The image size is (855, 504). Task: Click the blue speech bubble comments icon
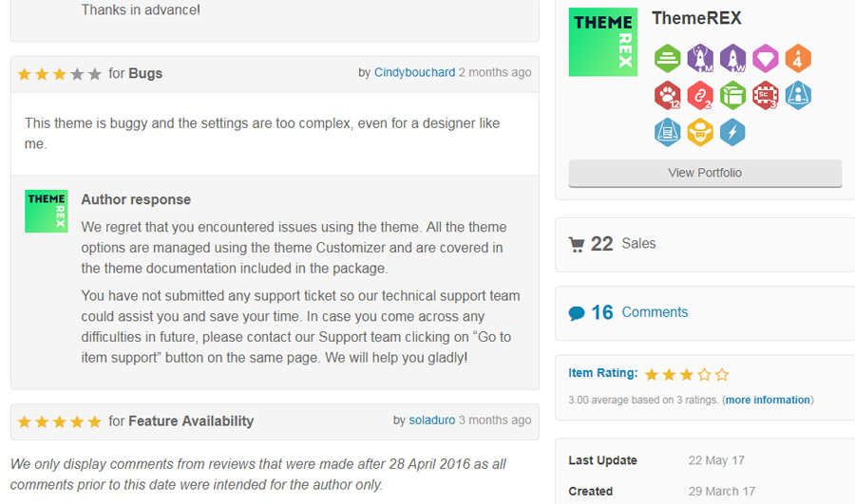[576, 313]
